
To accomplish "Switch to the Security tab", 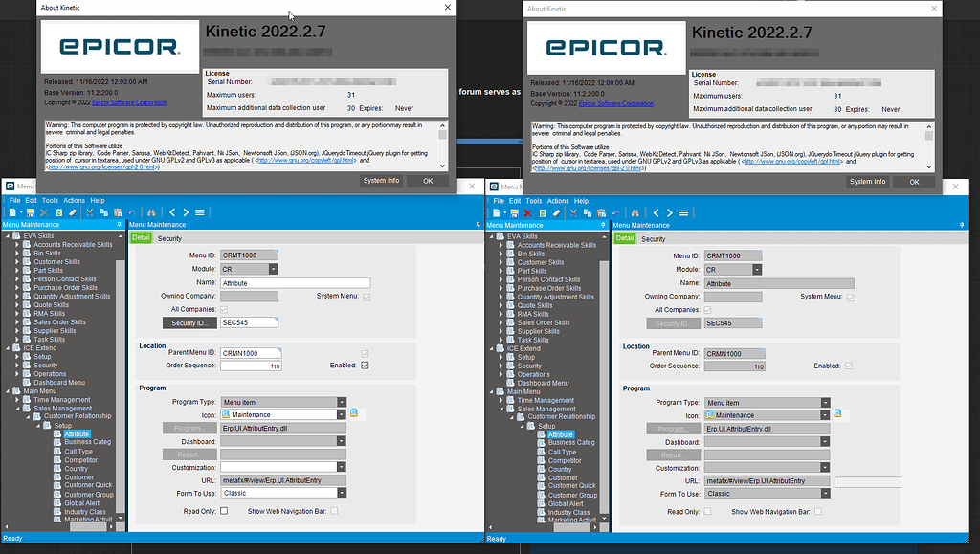I will (168, 237).
